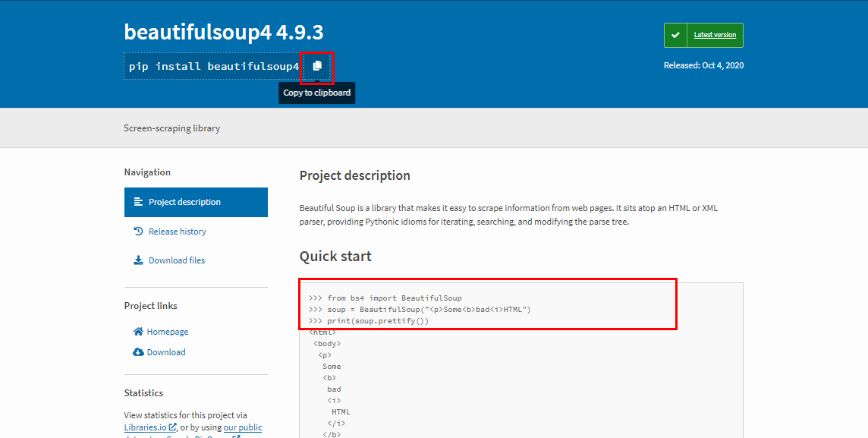Click the Release history clock icon
The width and height of the screenshot is (868, 438).
pyautogui.click(x=138, y=232)
